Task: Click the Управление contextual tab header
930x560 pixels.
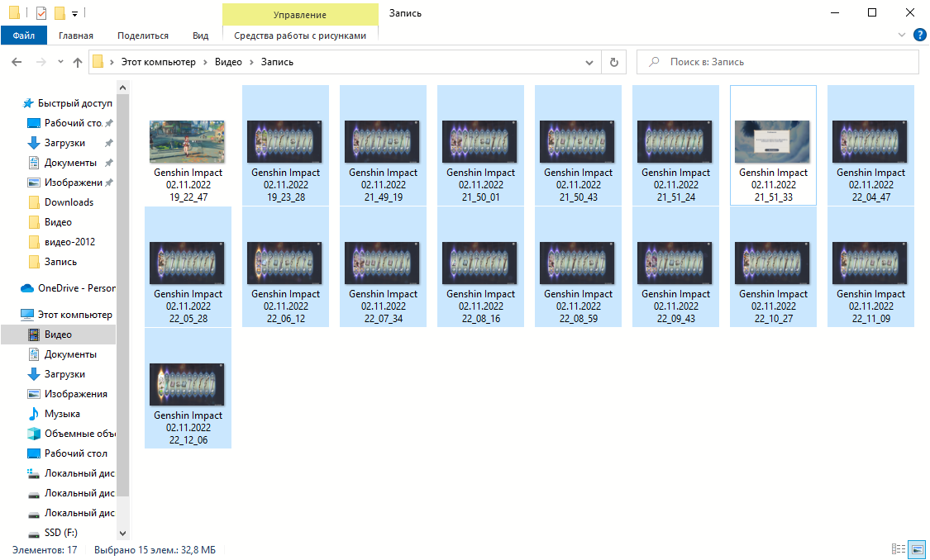Action: 300,15
